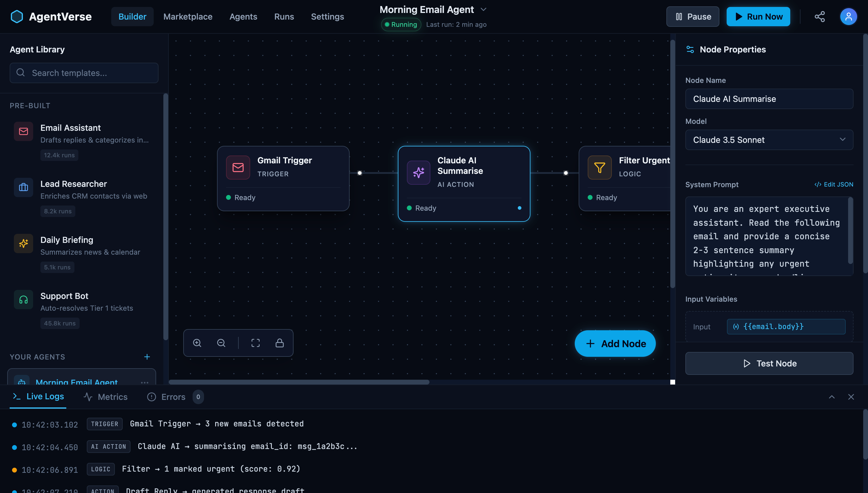Click Claude AI Summarise output connector dot
The image size is (868, 493).
(x=566, y=173)
